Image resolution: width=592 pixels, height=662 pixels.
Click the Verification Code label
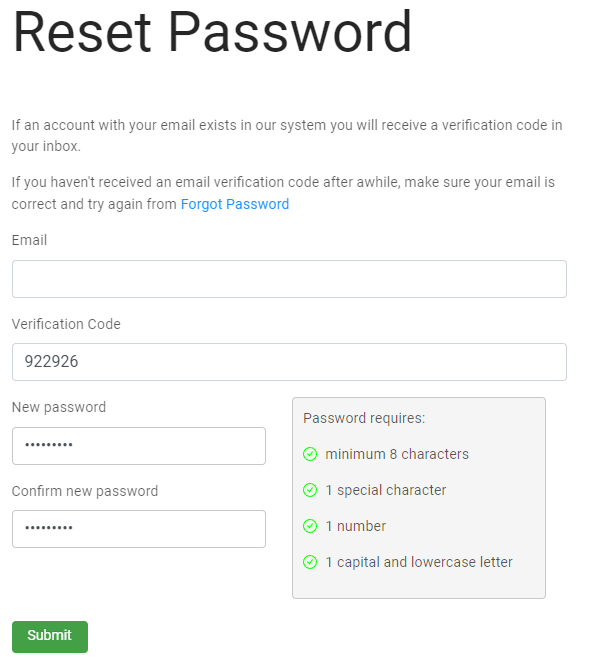tap(66, 324)
